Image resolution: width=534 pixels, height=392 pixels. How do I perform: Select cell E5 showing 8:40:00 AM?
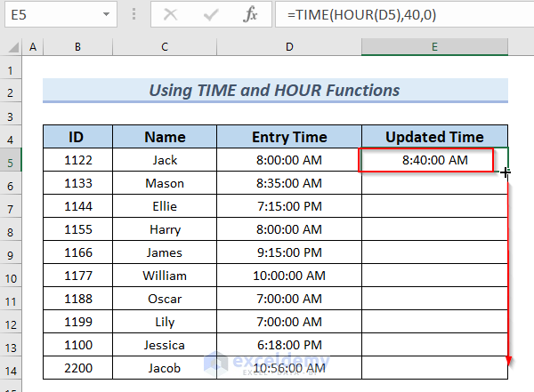click(x=434, y=160)
